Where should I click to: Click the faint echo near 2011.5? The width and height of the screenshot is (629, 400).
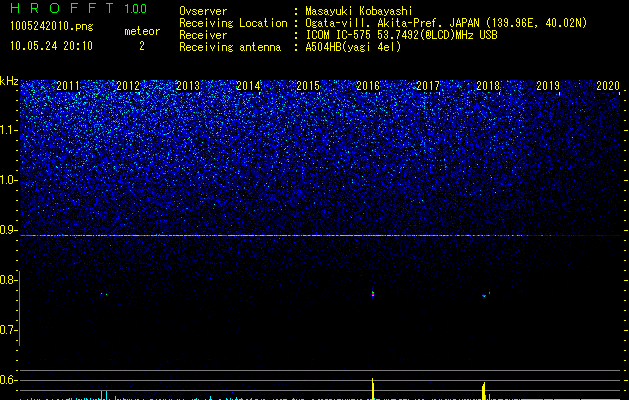(x=104, y=294)
